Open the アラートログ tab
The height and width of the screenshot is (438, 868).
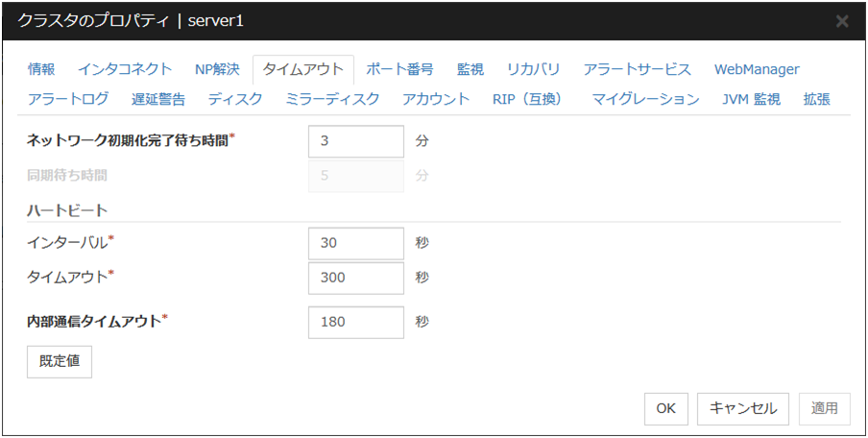[68, 99]
